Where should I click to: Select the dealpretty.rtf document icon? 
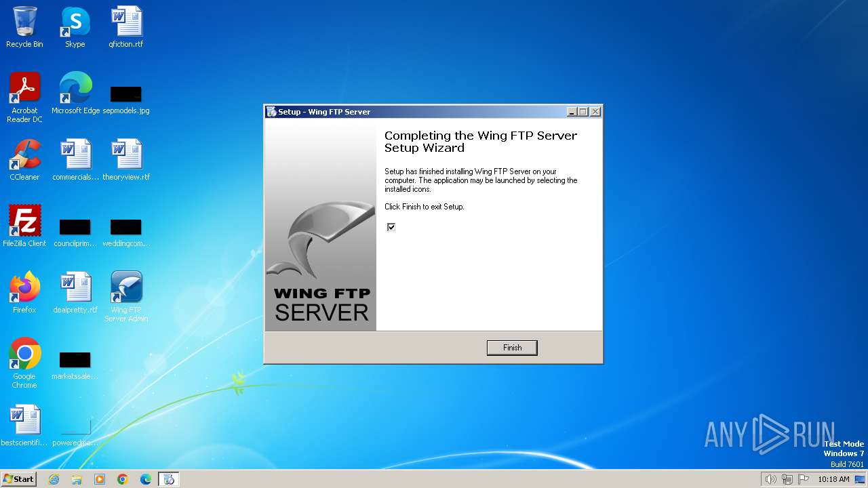[x=75, y=293]
